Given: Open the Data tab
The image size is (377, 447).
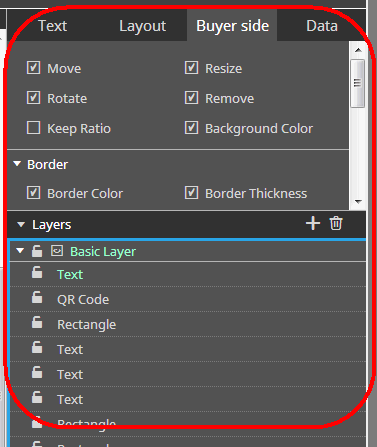Looking at the screenshot, I should [322, 26].
